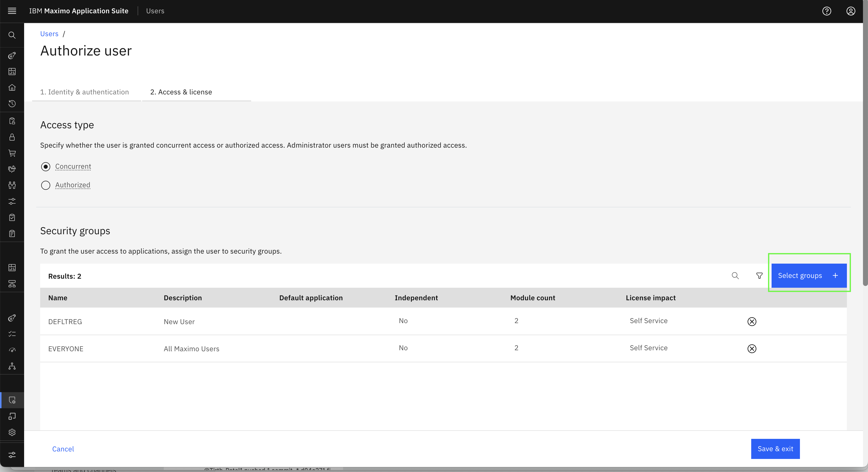Screen dimensions: 868x472
Task: Click Save & exit button
Action: [x=775, y=449]
